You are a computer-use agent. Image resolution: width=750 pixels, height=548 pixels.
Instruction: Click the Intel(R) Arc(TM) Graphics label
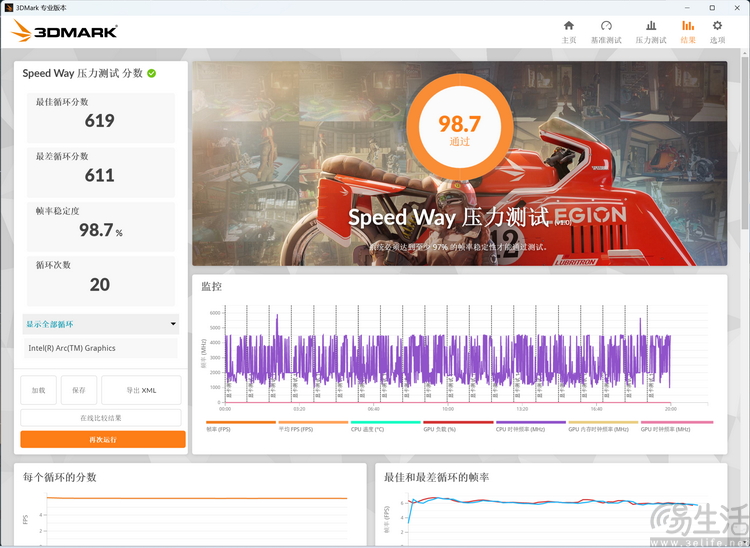coord(72,348)
